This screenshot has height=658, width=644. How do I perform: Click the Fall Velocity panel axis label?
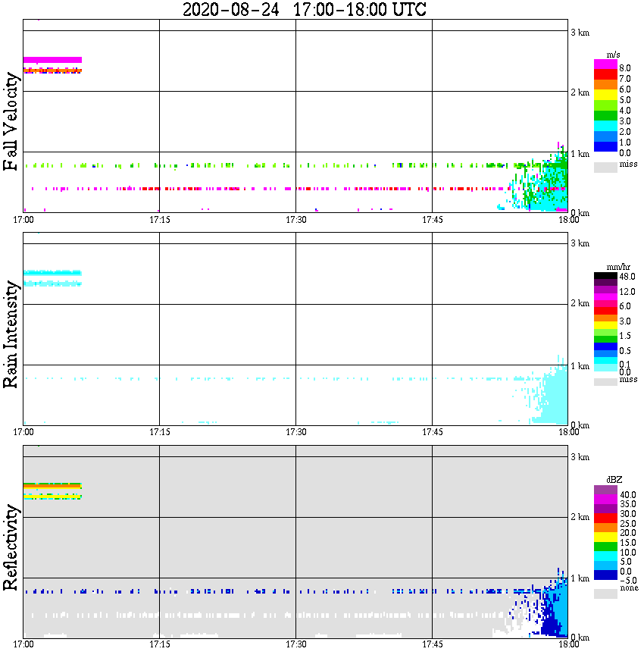click(x=11, y=122)
